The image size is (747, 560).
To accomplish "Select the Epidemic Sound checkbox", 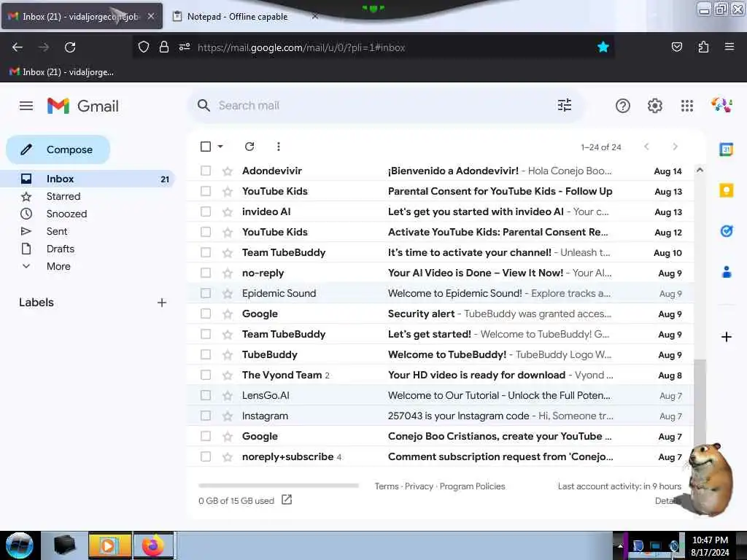I will [x=206, y=293].
